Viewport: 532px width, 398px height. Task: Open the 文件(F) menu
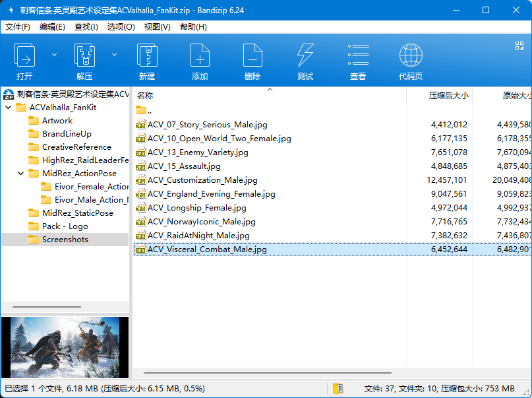[x=18, y=27]
